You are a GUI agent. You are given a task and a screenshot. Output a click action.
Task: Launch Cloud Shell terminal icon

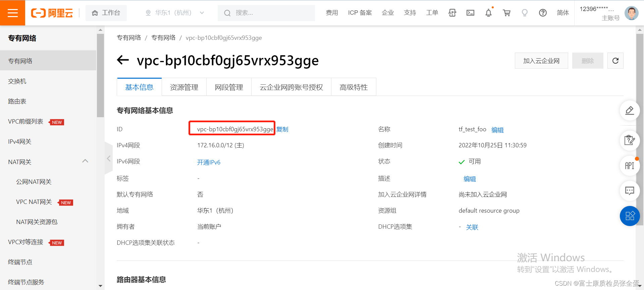tap(470, 13)
